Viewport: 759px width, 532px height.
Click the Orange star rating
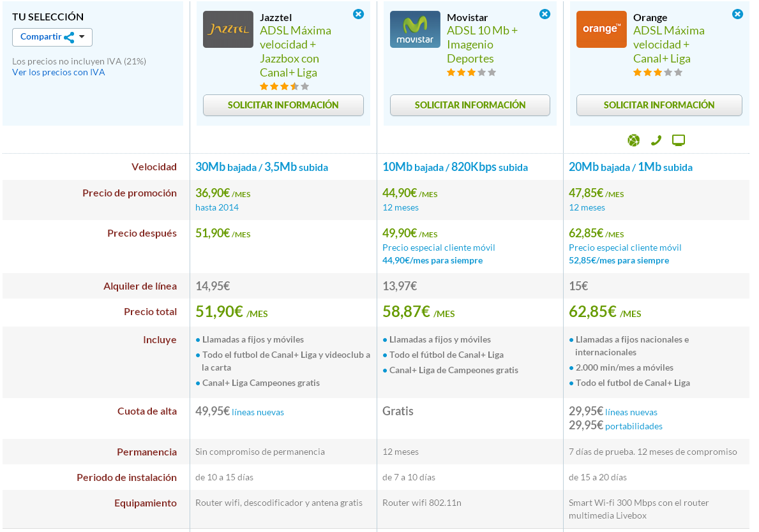[658, 73]
